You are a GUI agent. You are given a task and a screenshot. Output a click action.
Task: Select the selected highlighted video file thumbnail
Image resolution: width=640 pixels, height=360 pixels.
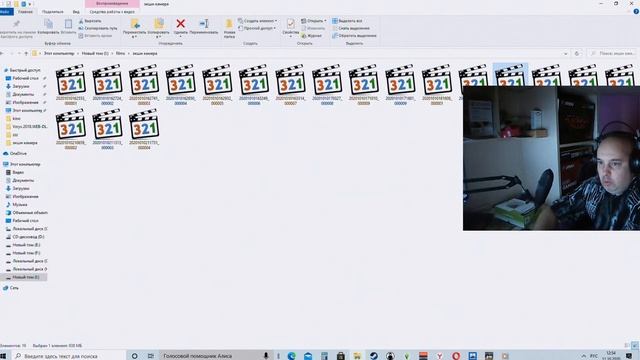(x=510, y=75)
